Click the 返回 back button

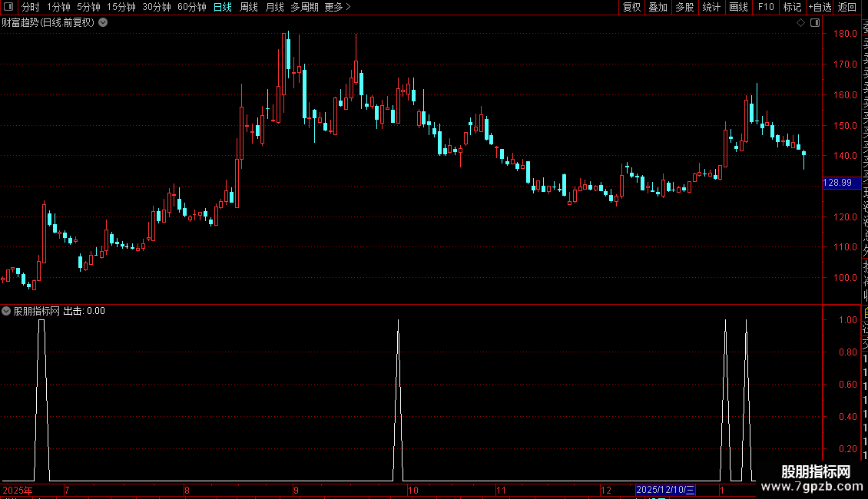(x=847, y=7)
